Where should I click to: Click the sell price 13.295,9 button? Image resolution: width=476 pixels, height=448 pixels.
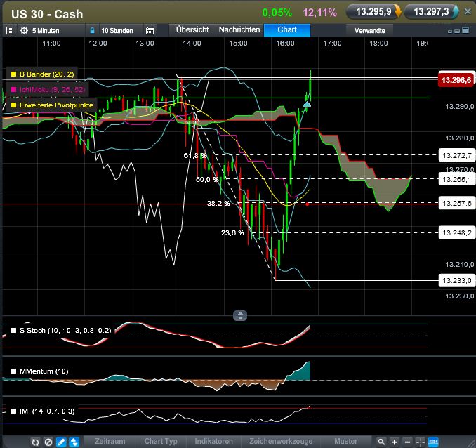(374, 12)
